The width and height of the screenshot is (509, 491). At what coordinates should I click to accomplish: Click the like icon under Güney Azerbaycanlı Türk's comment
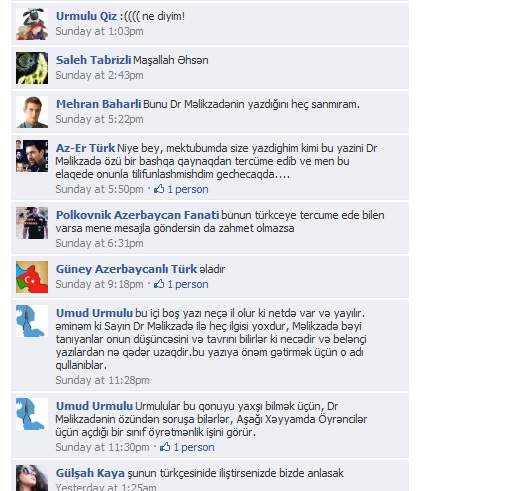(159, 284)
